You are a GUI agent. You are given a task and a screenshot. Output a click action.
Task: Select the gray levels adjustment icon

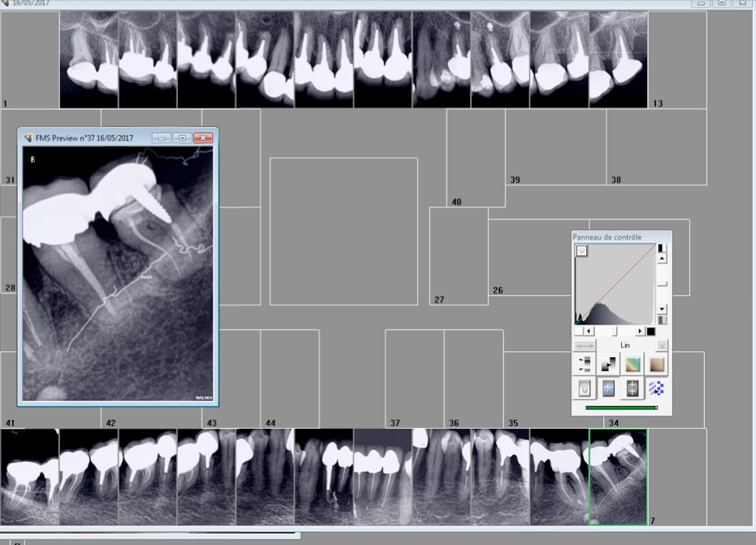point(584,364)
